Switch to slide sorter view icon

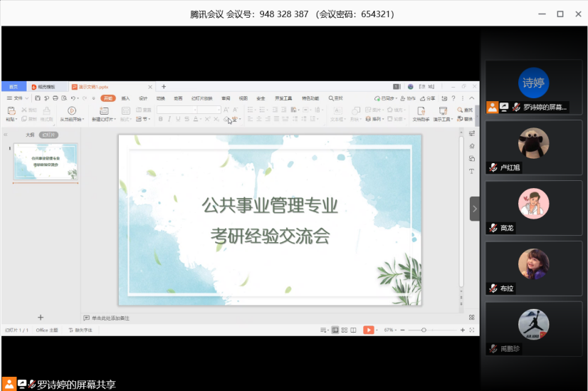[344, 330]
